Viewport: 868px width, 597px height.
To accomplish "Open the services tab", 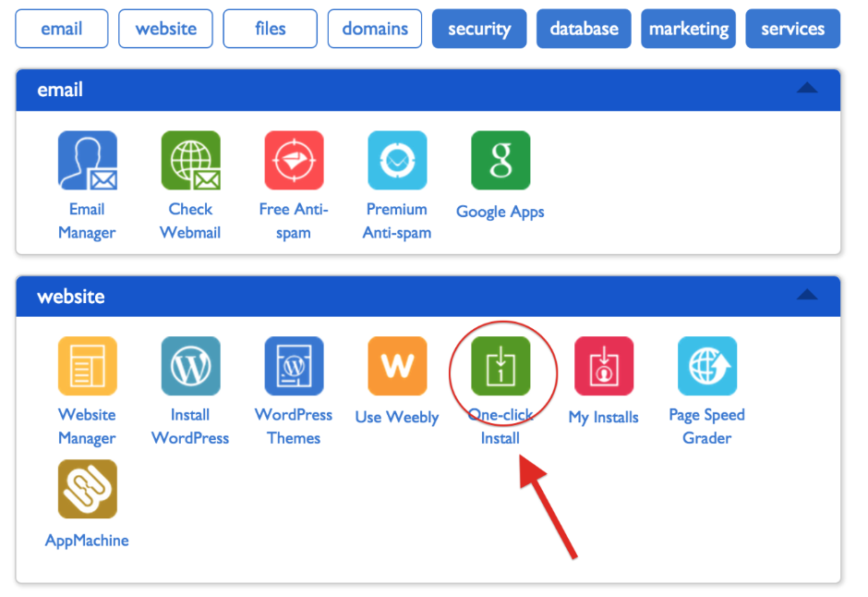I will pos(792,29).
